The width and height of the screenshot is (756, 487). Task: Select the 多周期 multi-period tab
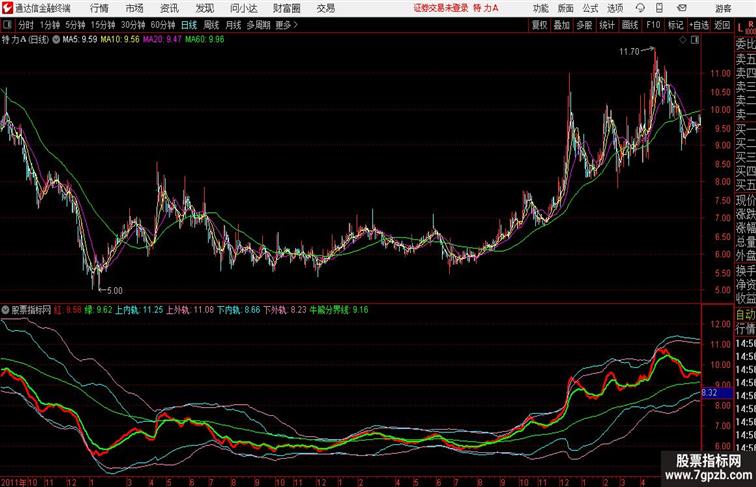point(258,25)
